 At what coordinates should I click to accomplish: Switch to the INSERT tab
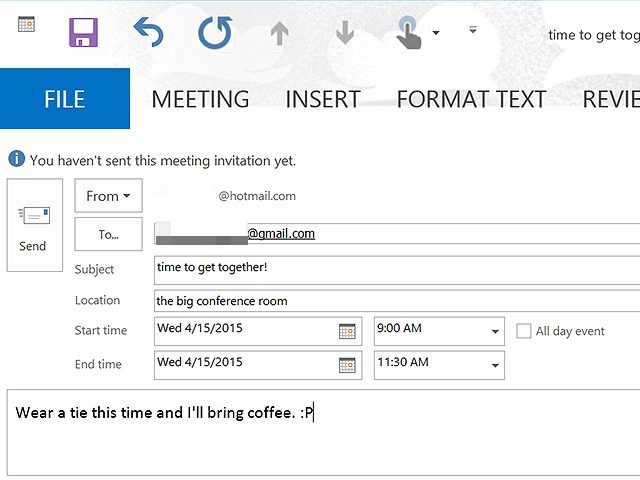(x=322, y=99)
